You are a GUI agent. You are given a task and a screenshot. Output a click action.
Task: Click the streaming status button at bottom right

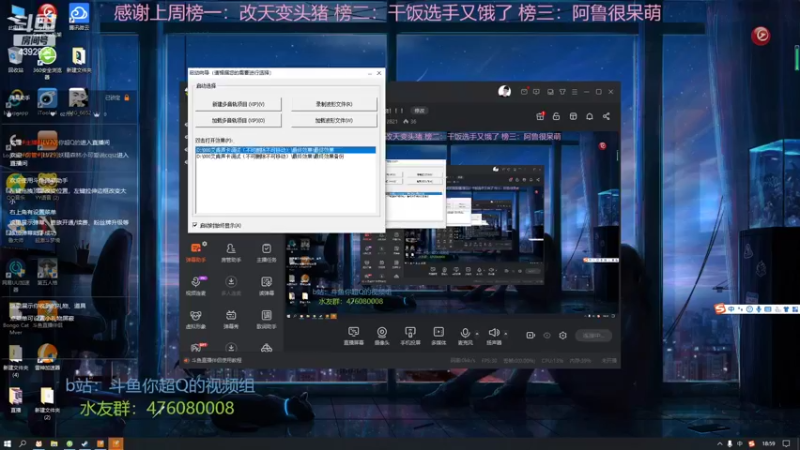[x=593, y=335]
